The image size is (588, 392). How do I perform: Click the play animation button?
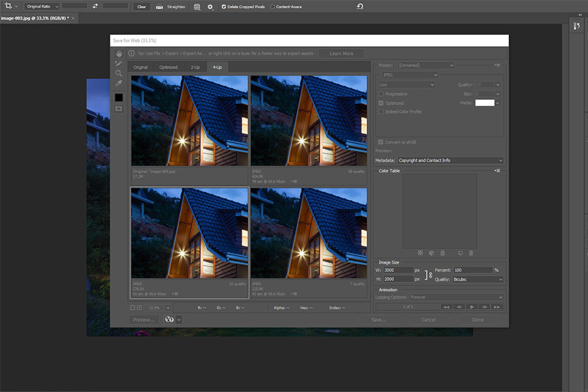pyautogui.click(x=472, y=307)
